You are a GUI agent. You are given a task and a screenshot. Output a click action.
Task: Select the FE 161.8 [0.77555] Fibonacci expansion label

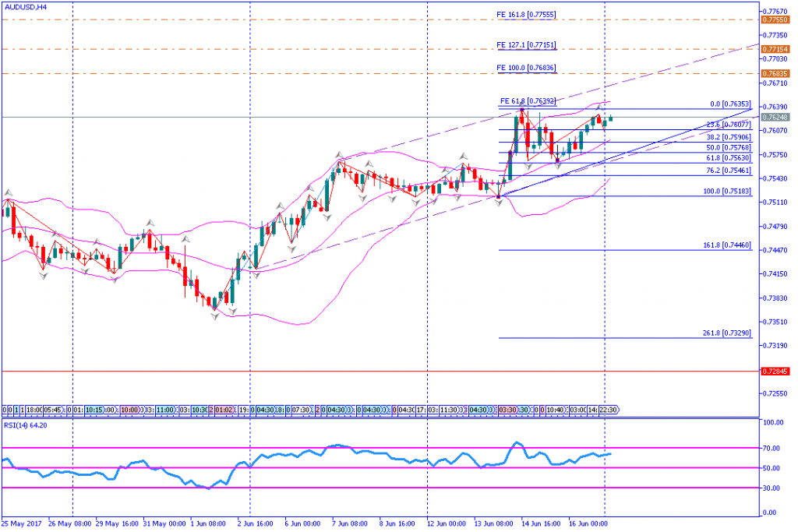526,15
